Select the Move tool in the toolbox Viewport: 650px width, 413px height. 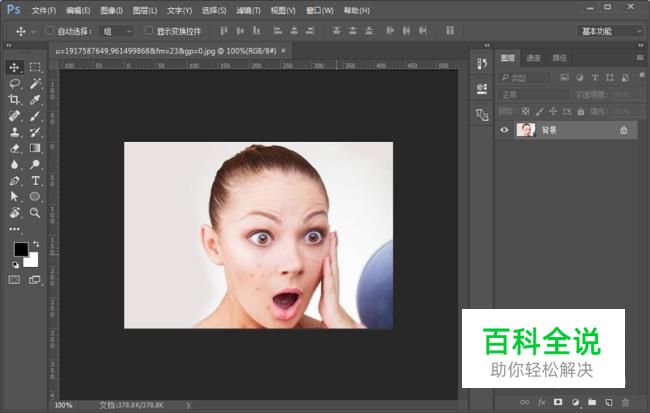tap(14, 67)
